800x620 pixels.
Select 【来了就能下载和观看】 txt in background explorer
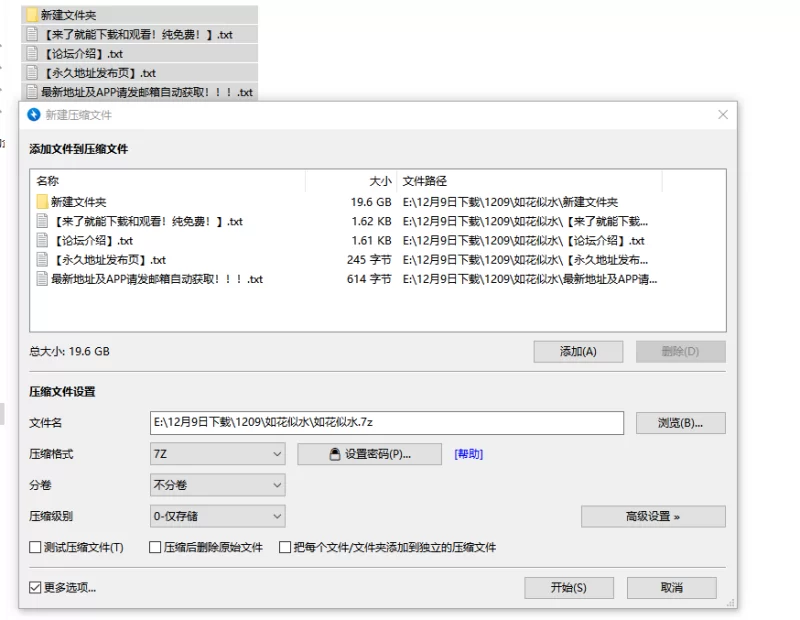140,34
